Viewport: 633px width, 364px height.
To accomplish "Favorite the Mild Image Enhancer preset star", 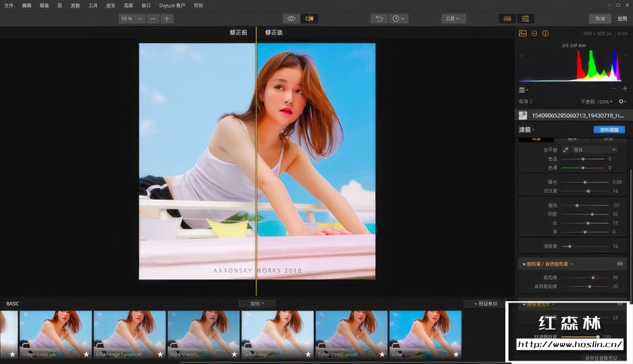I will 160,355.
